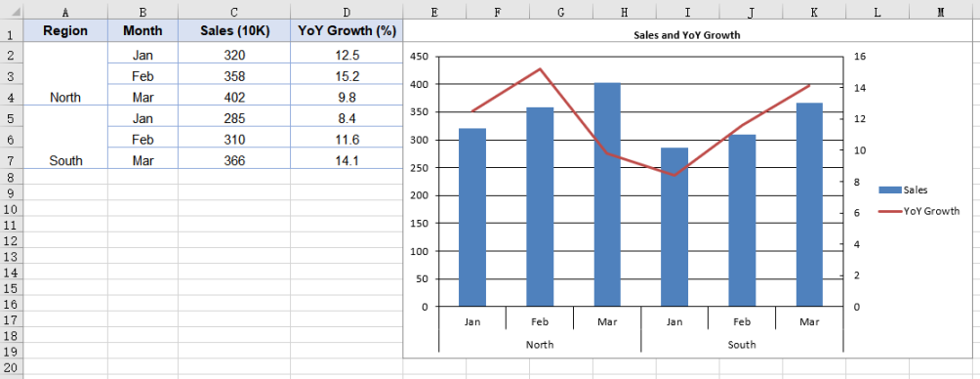The width and height of the screenshot is (980, 379).
Task: Click the Sales legend entry
Action: click(x=903, y=189)
